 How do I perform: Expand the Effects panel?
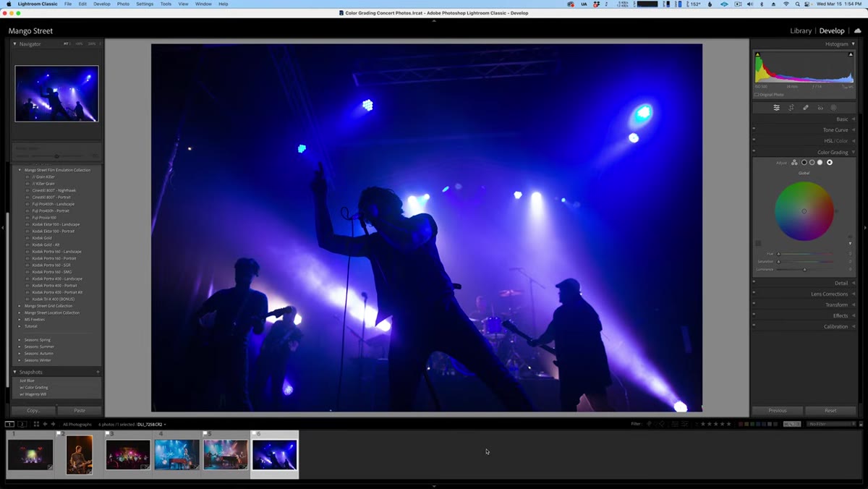[x=854, y=315]
